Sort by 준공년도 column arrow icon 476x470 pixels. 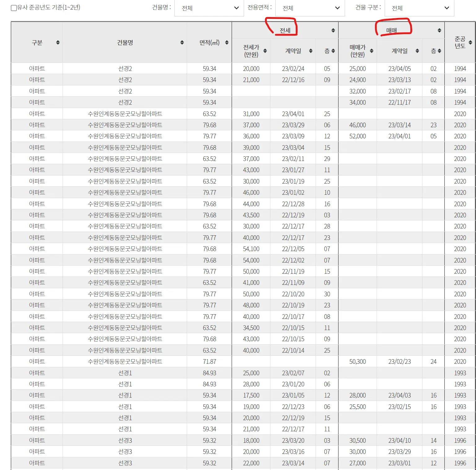click(x=470, y=42)
